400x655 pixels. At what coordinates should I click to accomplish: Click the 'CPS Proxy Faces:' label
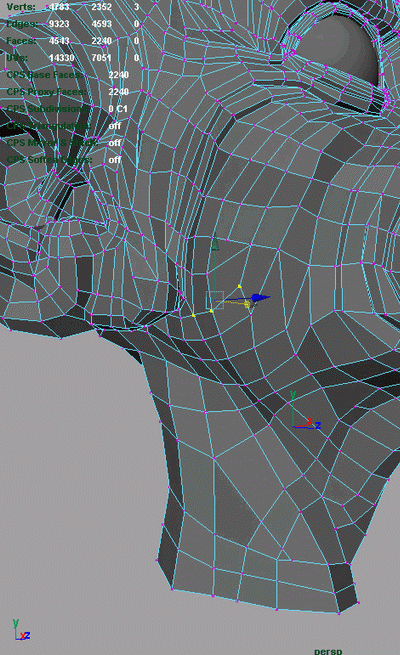47,91
